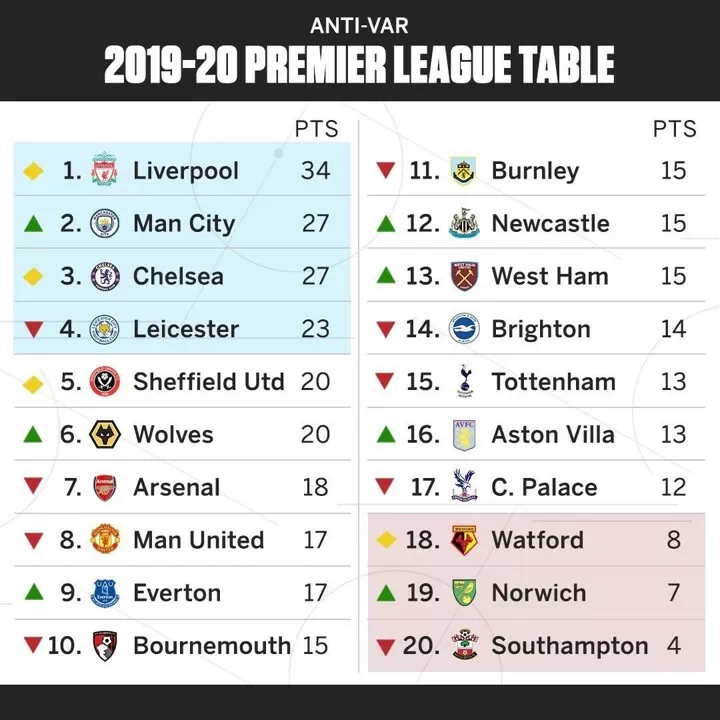Click the Tottenham cockerel logo

point(465,381)
